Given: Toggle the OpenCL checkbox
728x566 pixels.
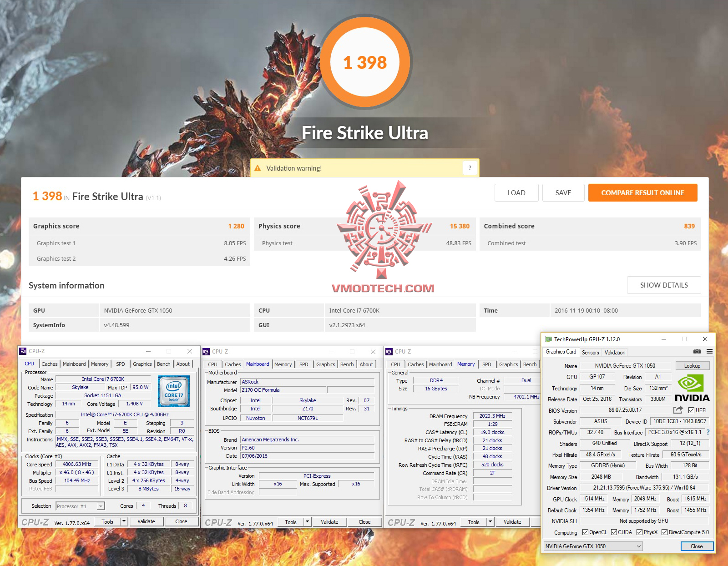Looking at the screenshot, I should coord(585,532).
